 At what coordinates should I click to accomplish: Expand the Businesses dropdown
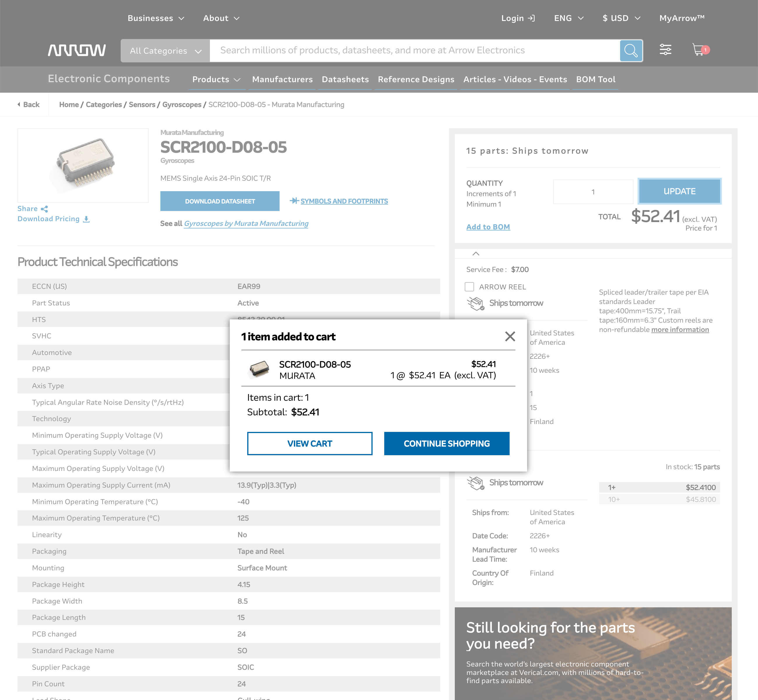coord(156,18)
